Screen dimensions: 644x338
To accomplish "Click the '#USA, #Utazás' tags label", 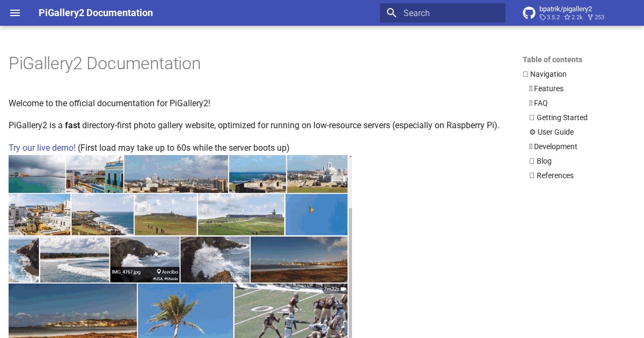I will [165, 279].
